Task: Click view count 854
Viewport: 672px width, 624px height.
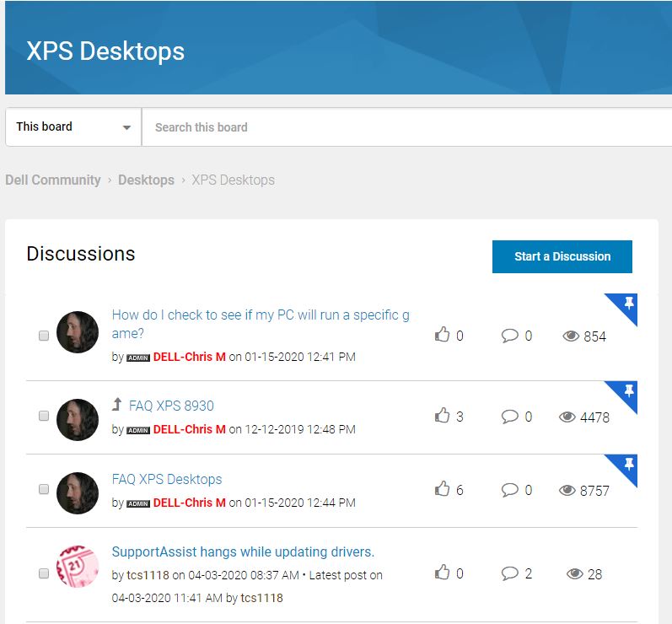Action: [595, 336]
